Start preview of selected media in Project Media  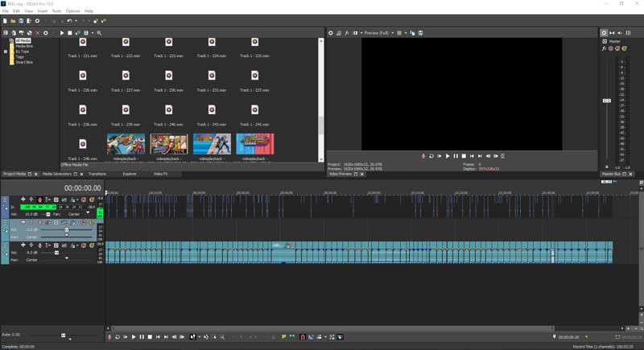[x=62, y=33]
